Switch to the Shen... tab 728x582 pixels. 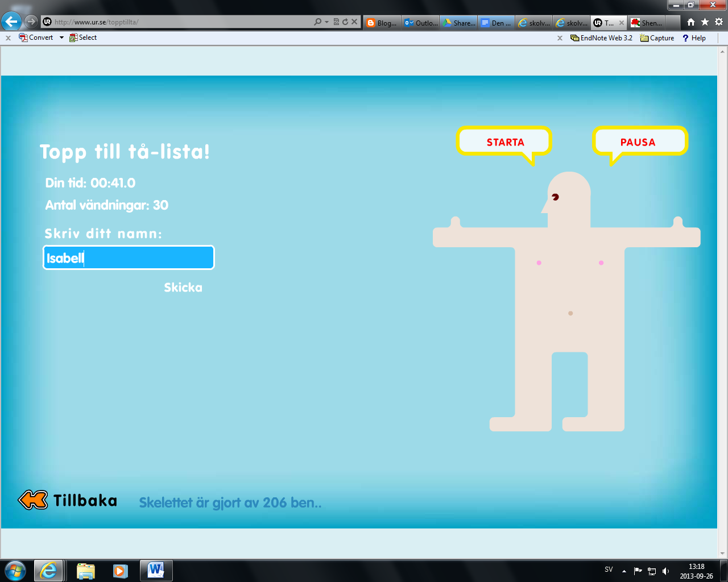[x=646, y=23]
